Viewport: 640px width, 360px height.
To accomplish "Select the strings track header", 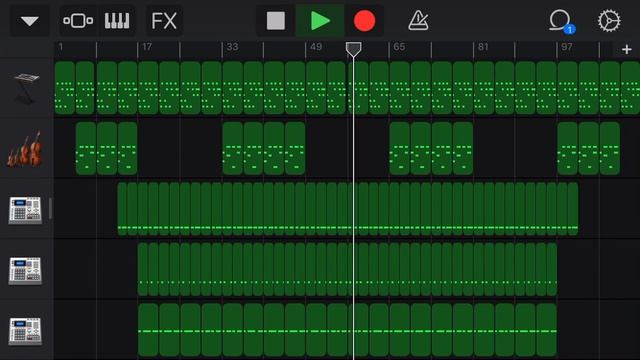I will click(27, 149).
